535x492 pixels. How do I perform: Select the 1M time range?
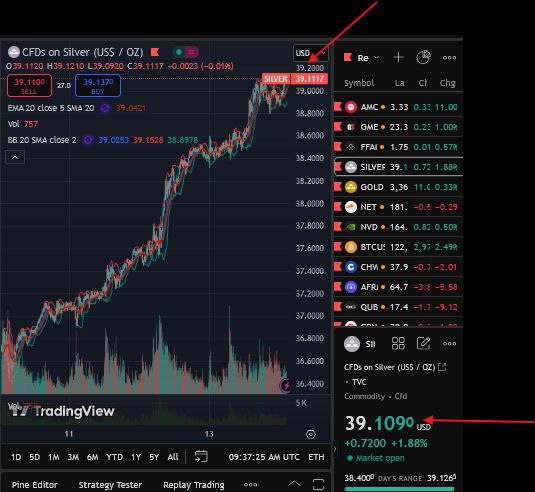[x=54, y=457]
